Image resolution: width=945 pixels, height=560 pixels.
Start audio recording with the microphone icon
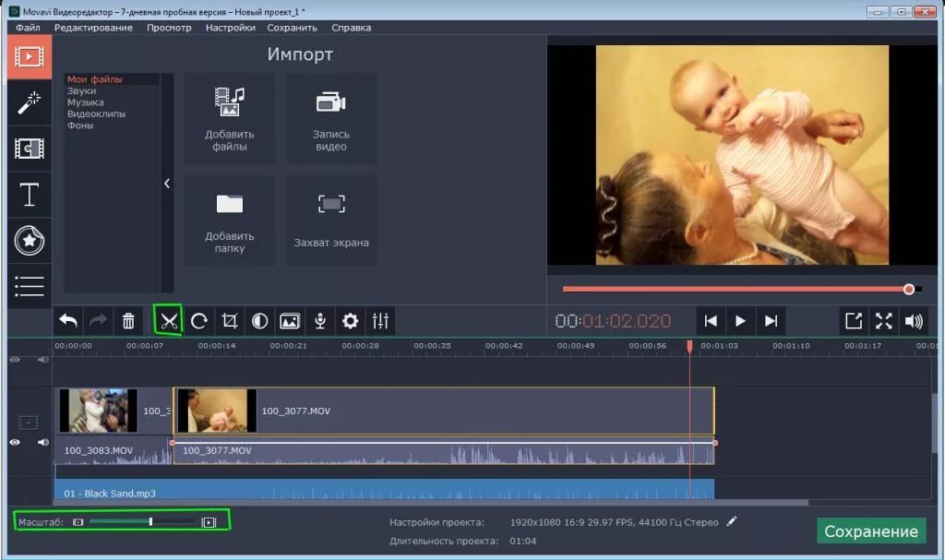coord(319,320)
